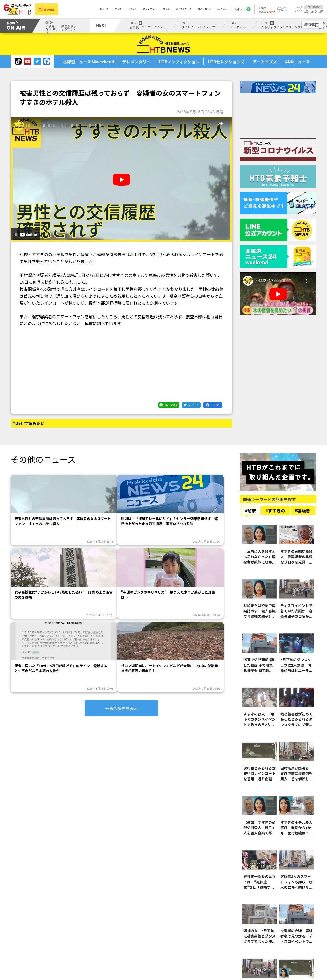This screenshot has width=327, height=980.
Task: Open the HTB TikTok page icon
Action: click(18, 61)
